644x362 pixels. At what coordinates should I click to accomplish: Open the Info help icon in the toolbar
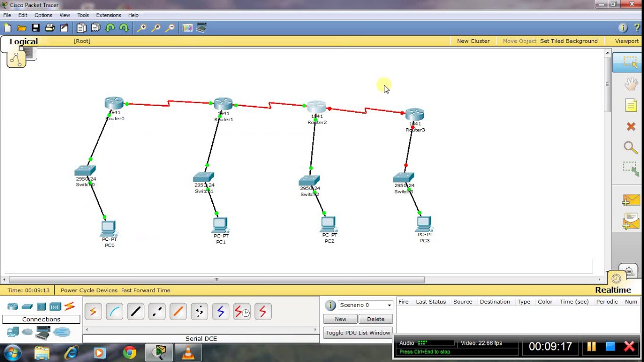(x=623, y=28)
